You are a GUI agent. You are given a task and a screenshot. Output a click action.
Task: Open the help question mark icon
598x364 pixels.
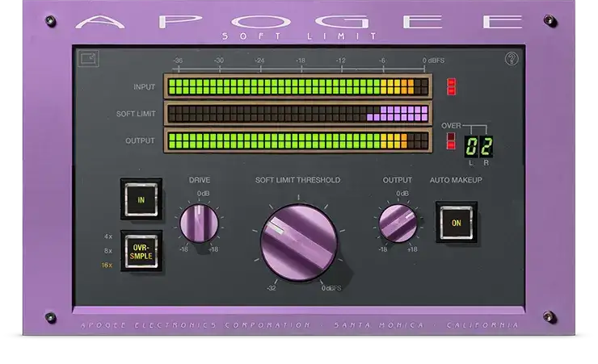click(512, 59)
